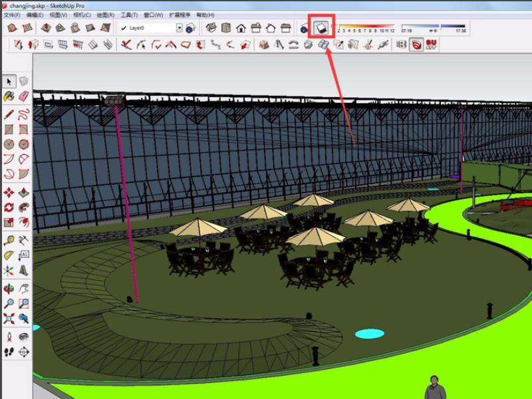The height and width of the screenshot is (399, 532).
Task: Select the Rotated Rectangle tool
Action: (23, 130)
